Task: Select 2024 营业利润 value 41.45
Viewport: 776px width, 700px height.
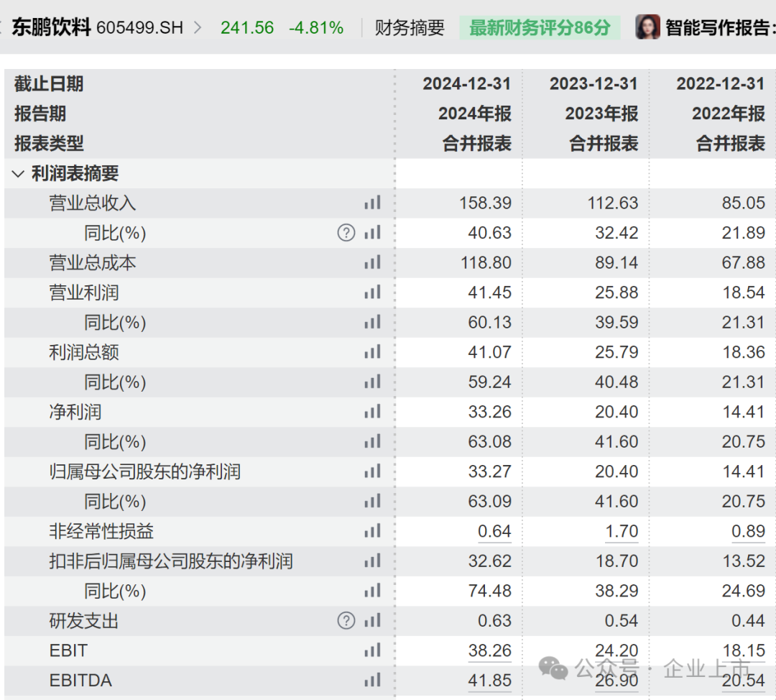Action: (x=489, y=293)
